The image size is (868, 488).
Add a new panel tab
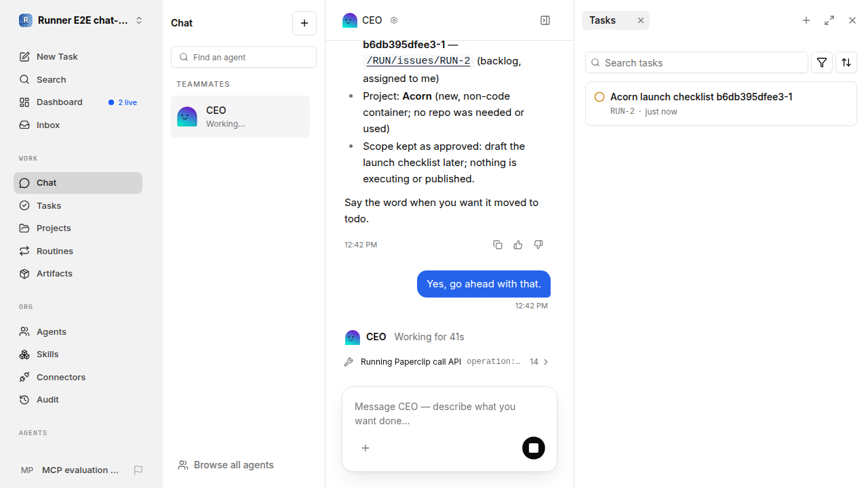click(806, 20)
